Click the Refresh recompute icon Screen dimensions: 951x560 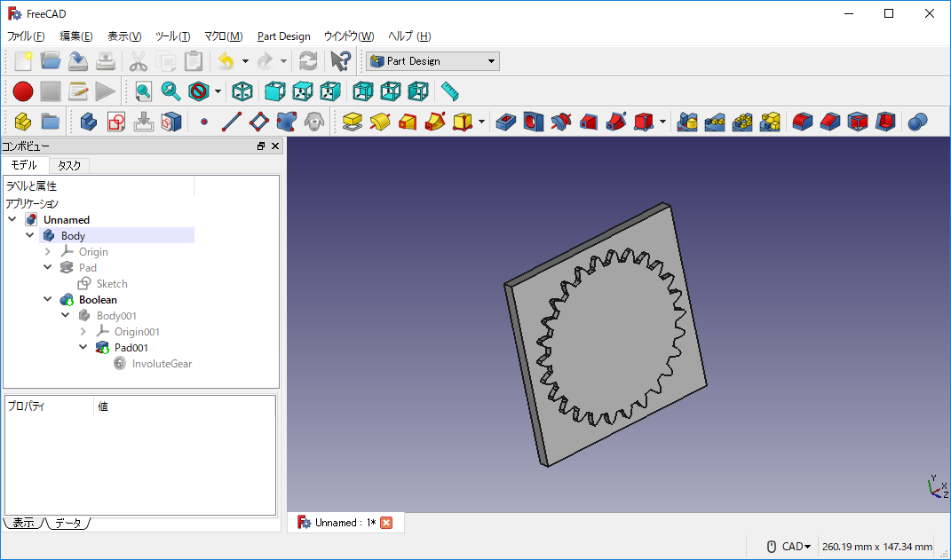[309, 61]
